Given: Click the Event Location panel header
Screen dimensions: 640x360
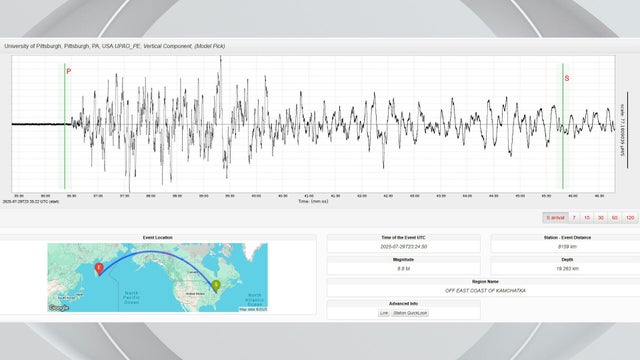Looking at the screenshot, I should (x=158, y=238).
